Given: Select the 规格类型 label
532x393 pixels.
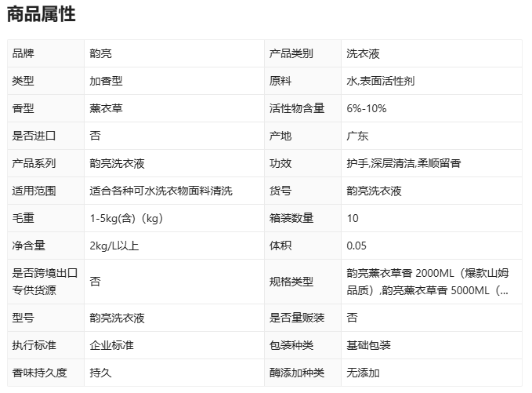Looking at the screenshot, I should pyautogui.click(x=291, y=282).
